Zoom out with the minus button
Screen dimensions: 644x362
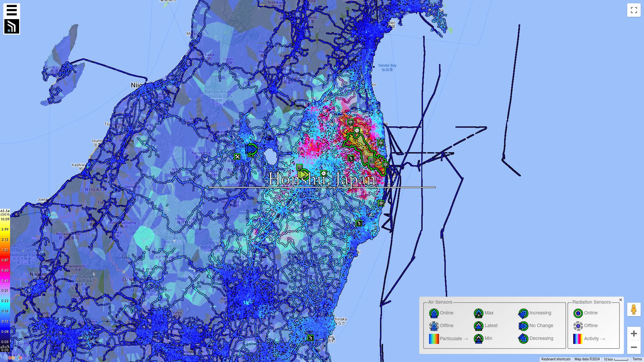click(634, 347)
